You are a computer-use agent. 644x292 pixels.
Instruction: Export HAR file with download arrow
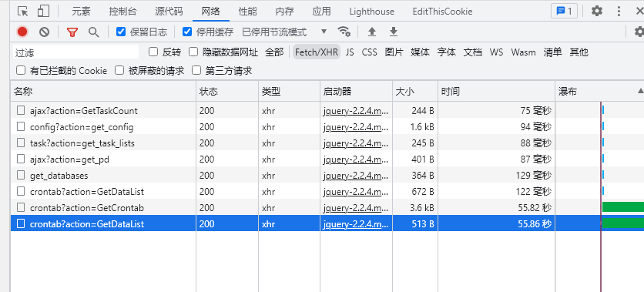click(x=394, y=32)
